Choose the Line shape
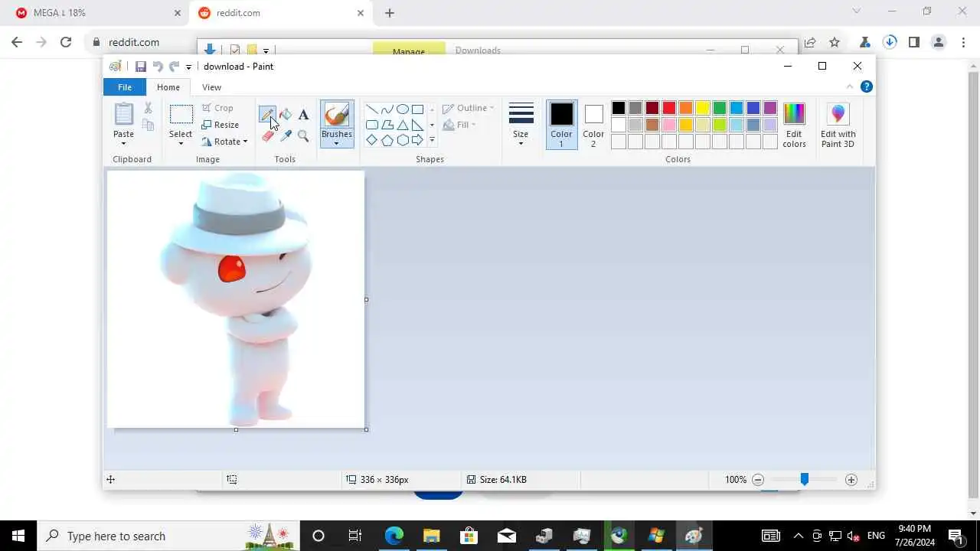This screenshot has height=551, width=980. [x=371, y=109]
